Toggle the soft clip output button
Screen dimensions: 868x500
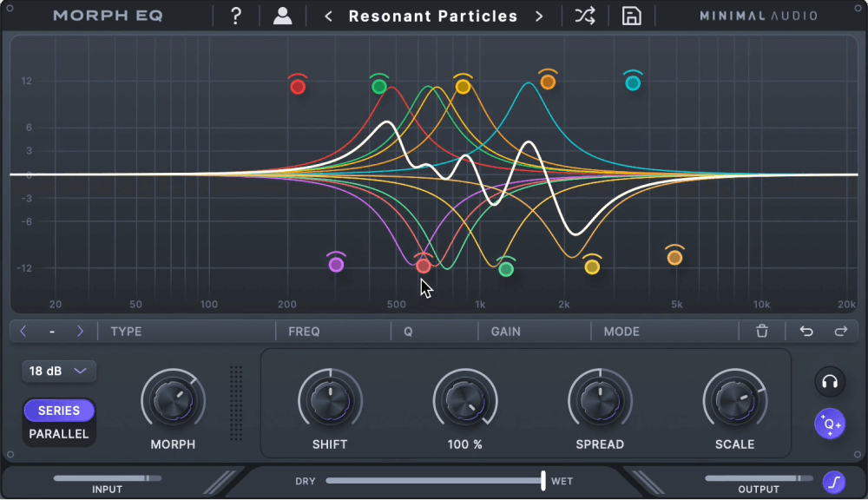833,483
